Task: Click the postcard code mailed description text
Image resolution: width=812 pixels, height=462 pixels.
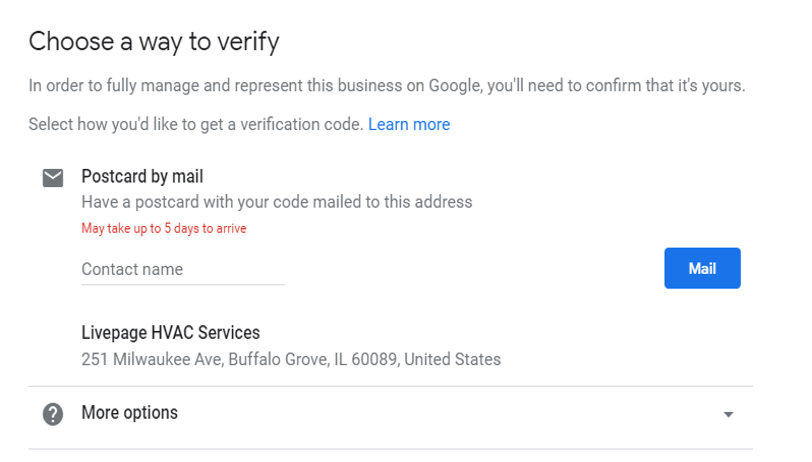Action: (x=277, y=202)
